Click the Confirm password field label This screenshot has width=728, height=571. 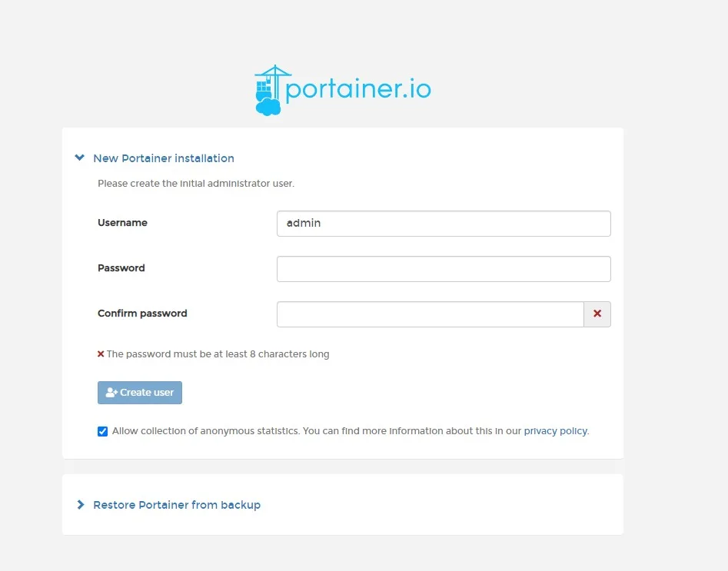click(142, 314)
